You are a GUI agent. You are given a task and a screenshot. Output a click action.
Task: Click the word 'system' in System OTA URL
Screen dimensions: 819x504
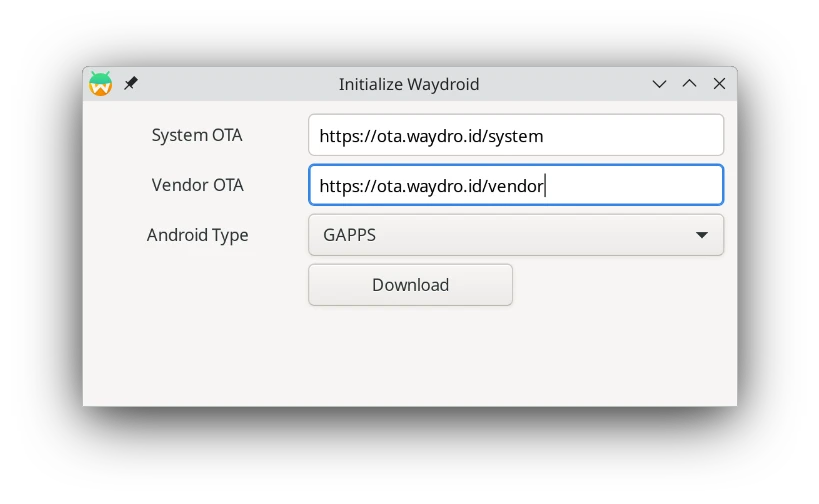(517, 135)
